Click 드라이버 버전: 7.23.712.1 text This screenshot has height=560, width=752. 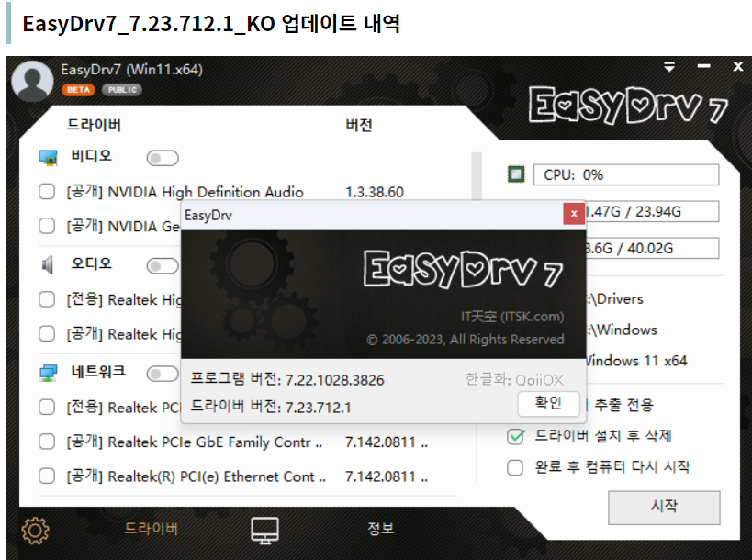coord(271,407)
